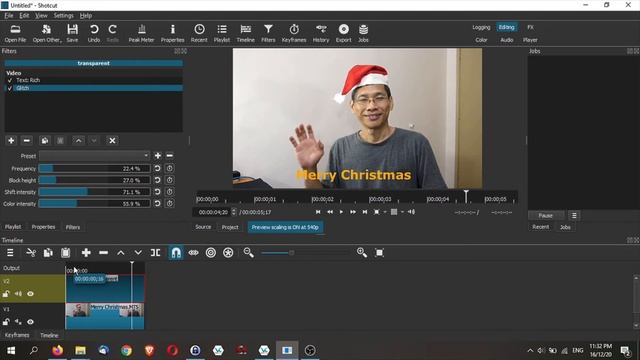The height and width of the screenshot is (360, 640).
Task: Open the Preset dropdown
Action: coord(95,156)
